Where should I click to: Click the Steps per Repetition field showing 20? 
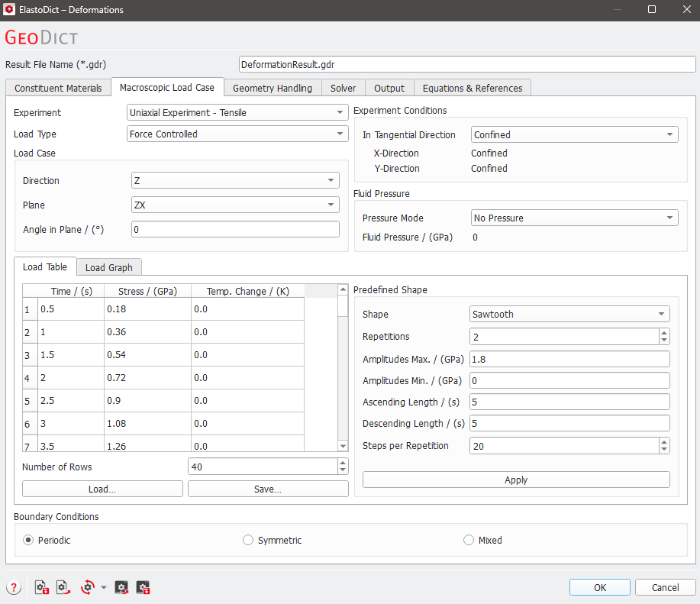(x=564, y=445)
